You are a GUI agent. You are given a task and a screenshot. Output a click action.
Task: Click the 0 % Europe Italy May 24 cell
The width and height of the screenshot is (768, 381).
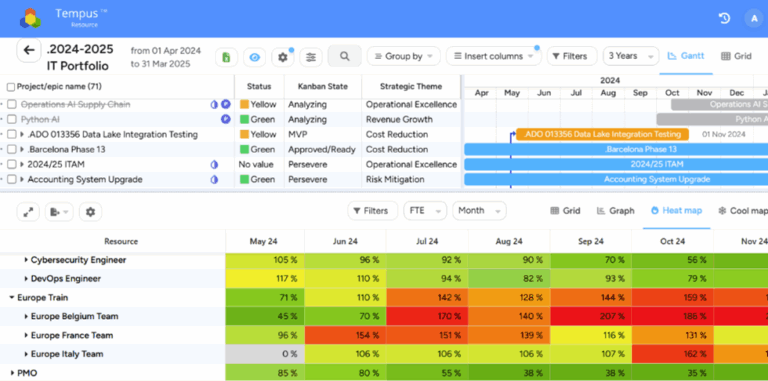tap(265, 354)
